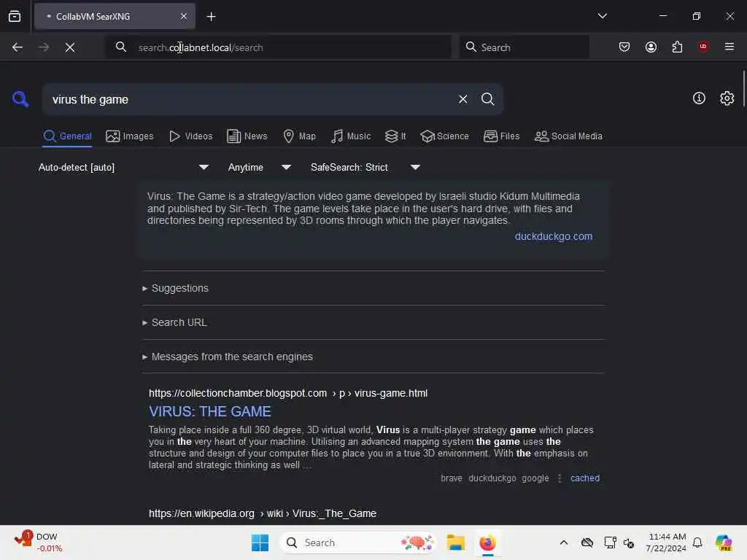Open the clock showing 11:44 AM
Screen dimensions: 747x560
point(667,542)
